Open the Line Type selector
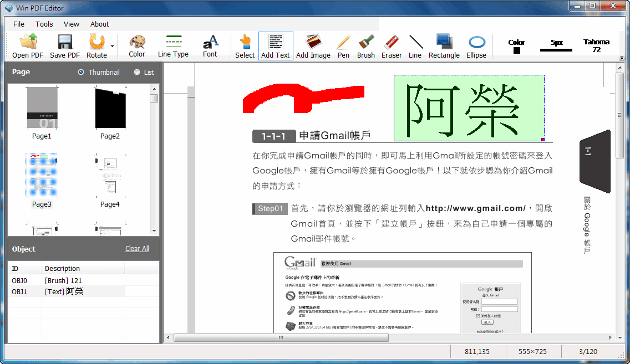Viewport: 630px width, 364px height. point(174,46)
